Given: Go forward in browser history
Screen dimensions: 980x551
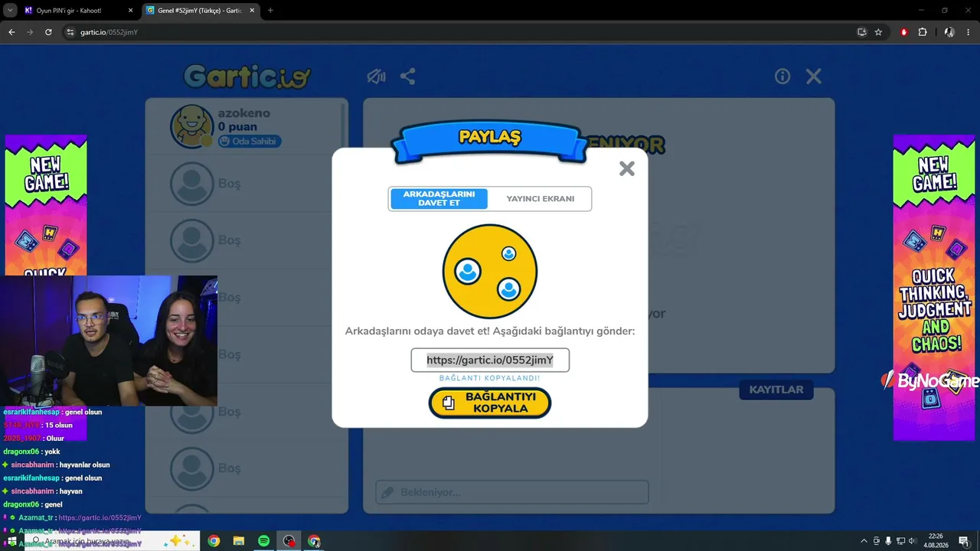Looking at the screenshot, I should pyautogui.click(x=30, y=32).
